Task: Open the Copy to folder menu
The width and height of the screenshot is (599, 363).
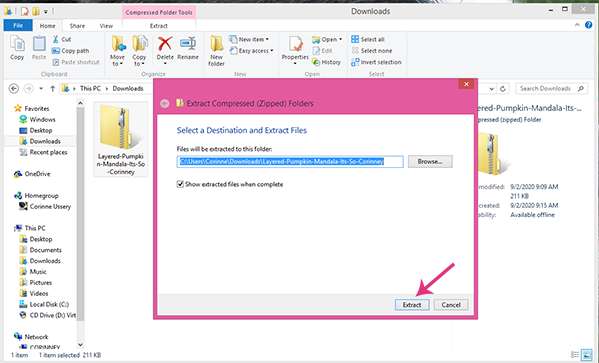Action: [x=139, y=50]
